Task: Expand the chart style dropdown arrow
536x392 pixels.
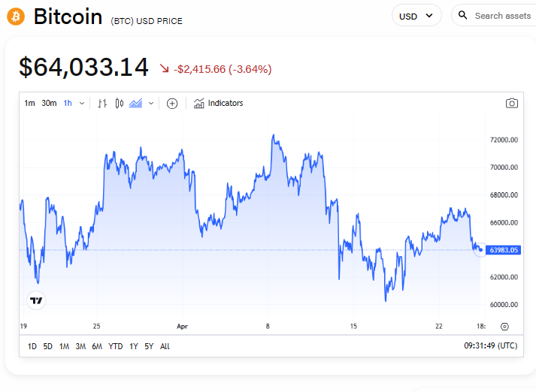Action: 151,104
